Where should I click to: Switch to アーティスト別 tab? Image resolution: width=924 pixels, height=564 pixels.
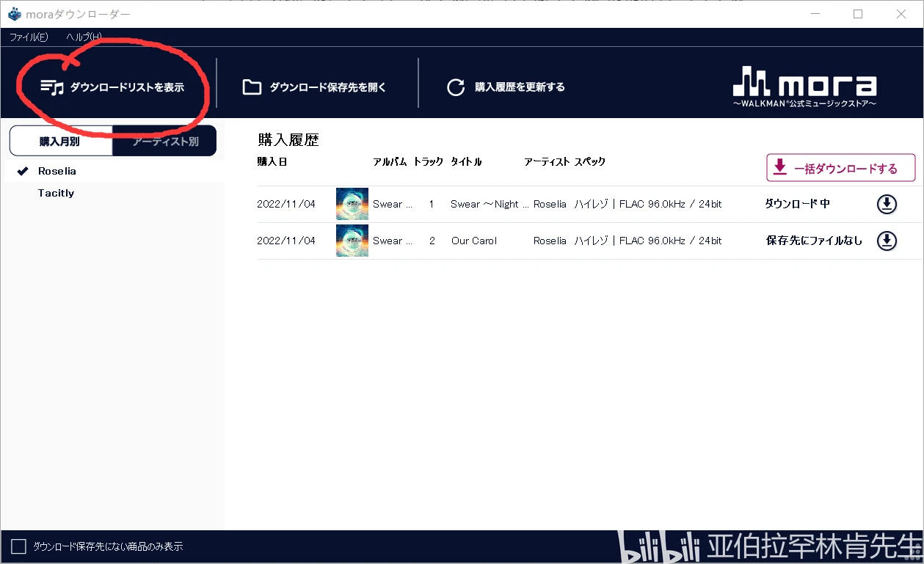pyautogui.click(x=165, y=141)
